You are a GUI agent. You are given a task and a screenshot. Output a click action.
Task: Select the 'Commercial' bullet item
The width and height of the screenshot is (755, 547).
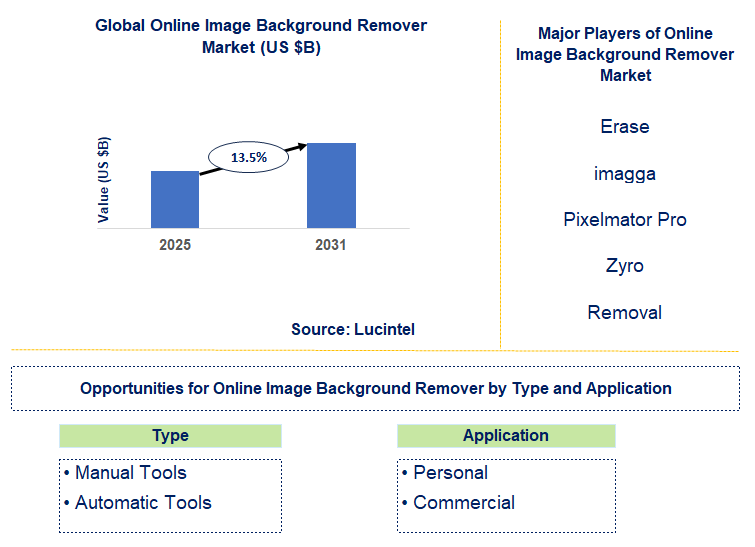459,503
